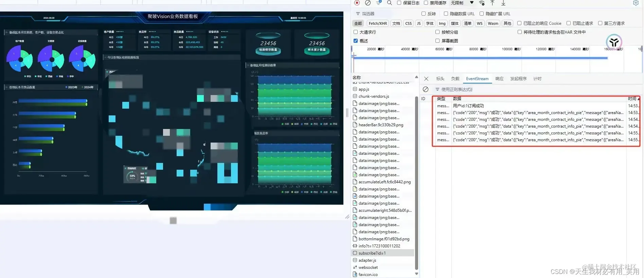The height and width of the screenshot is (278, 644).
Task: Tick 隐藏数据 URL checkbox
Action: point(446,14)
